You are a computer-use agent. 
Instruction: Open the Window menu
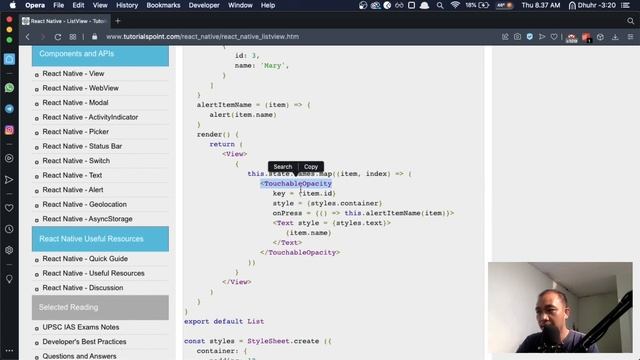(x=240, y=5)
